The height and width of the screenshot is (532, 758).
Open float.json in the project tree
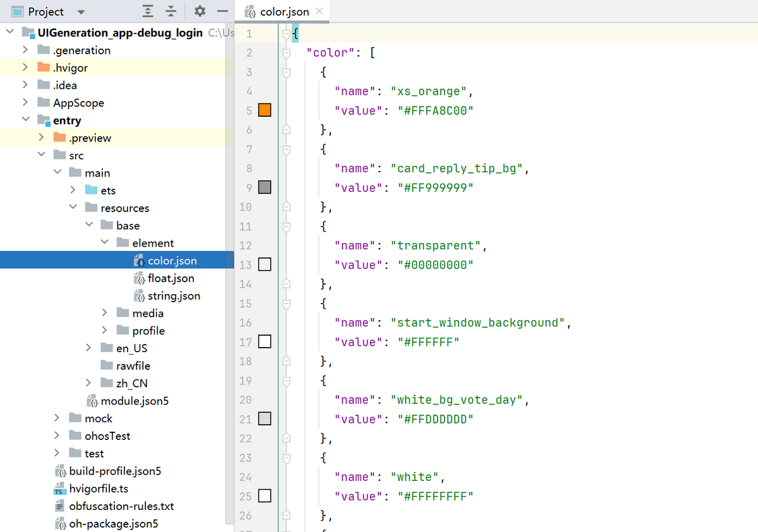(171, 278)
